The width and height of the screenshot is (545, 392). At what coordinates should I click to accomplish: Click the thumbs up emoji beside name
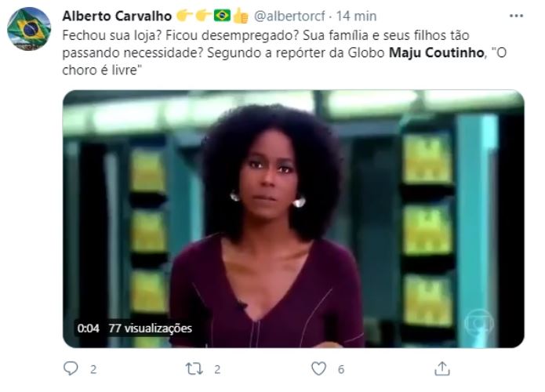point(240,16)
